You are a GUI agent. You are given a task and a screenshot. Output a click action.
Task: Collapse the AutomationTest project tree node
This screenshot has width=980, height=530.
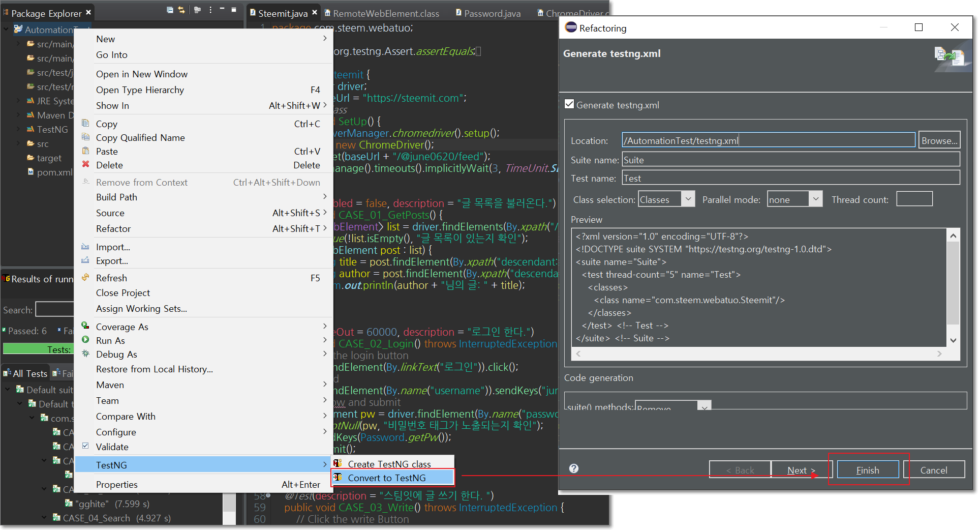(x=6, y=30)
